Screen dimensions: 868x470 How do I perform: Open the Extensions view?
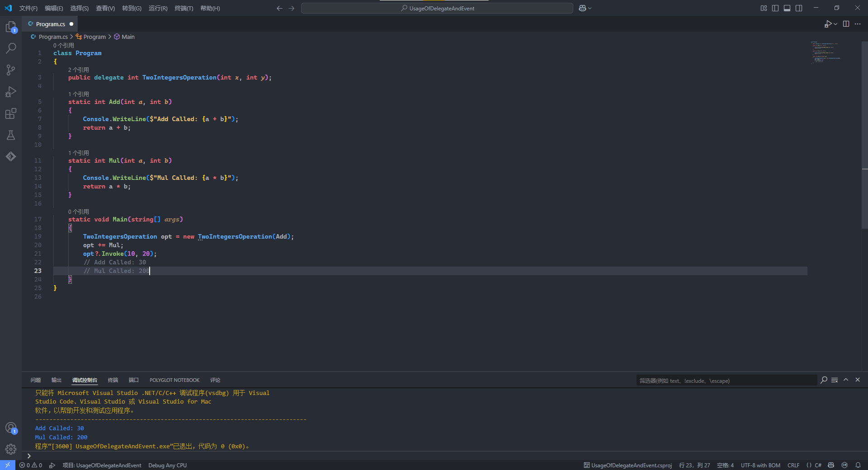point(11,113)
